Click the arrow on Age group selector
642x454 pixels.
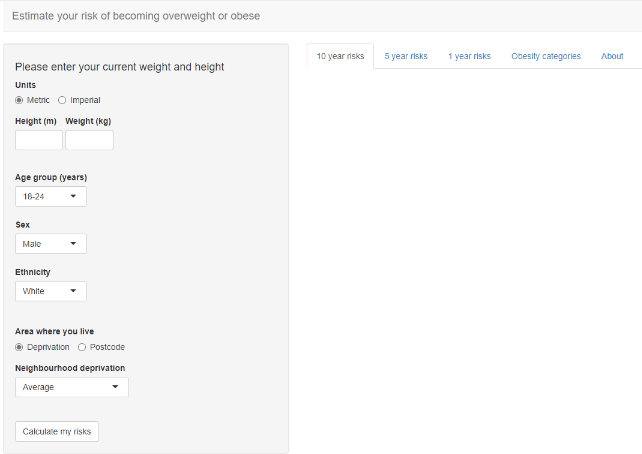click(x=73, y=196)
